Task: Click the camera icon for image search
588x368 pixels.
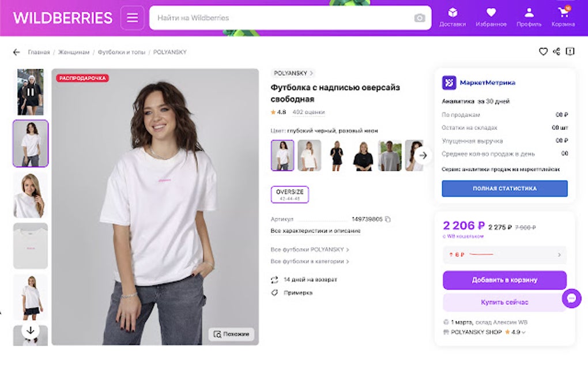Action: pyautogui.click(x=420, y=17)
